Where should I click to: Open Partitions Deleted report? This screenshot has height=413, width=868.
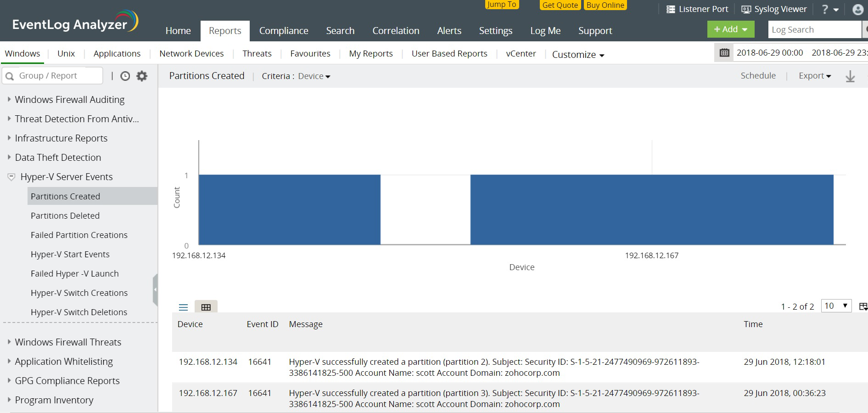click(65, 215)
